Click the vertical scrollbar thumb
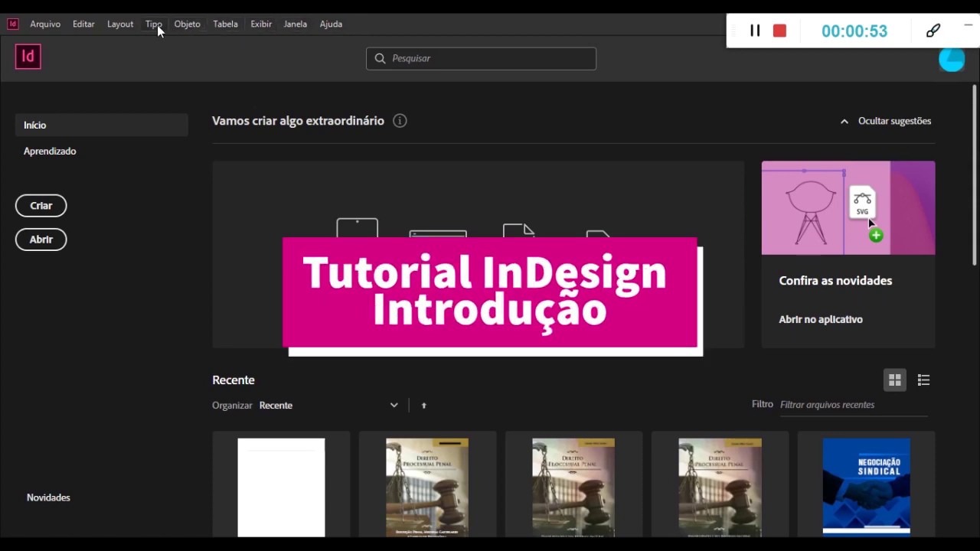Viewport: 980px width, 551px height. coord(975,176)
